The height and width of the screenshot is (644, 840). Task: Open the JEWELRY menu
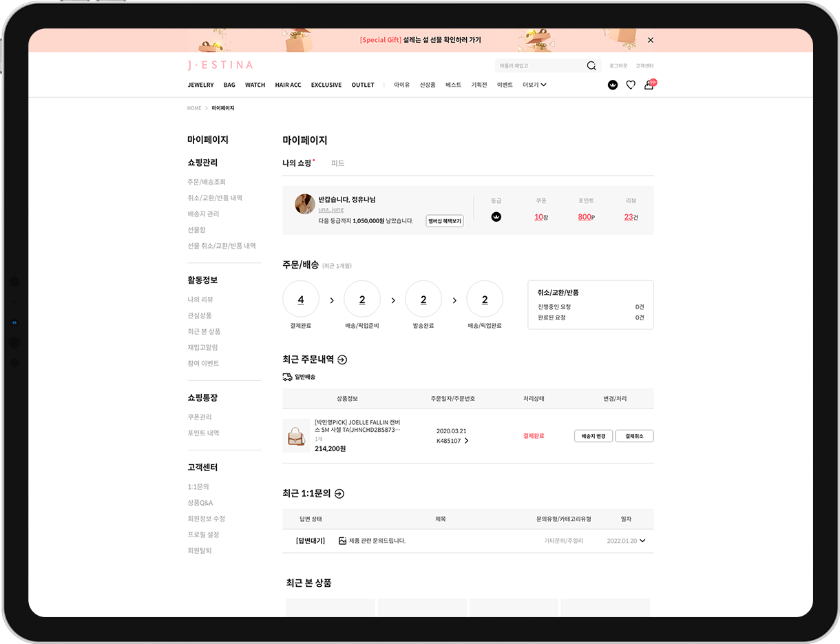click(201, 85)
